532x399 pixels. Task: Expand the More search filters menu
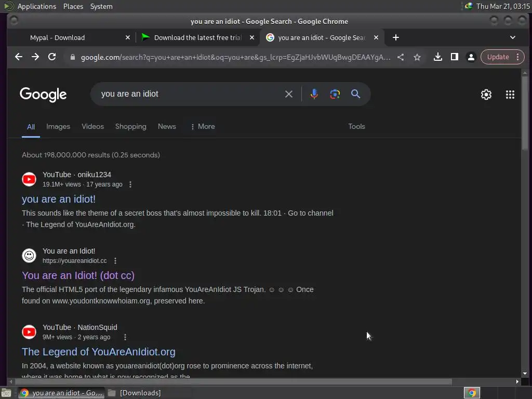(x=203, y=127)
